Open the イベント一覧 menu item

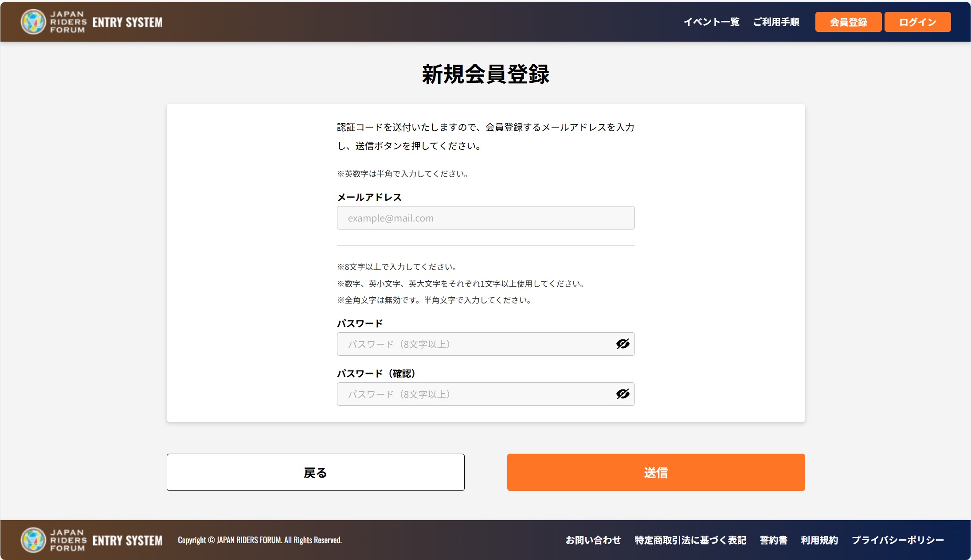(x=712, y=21)
